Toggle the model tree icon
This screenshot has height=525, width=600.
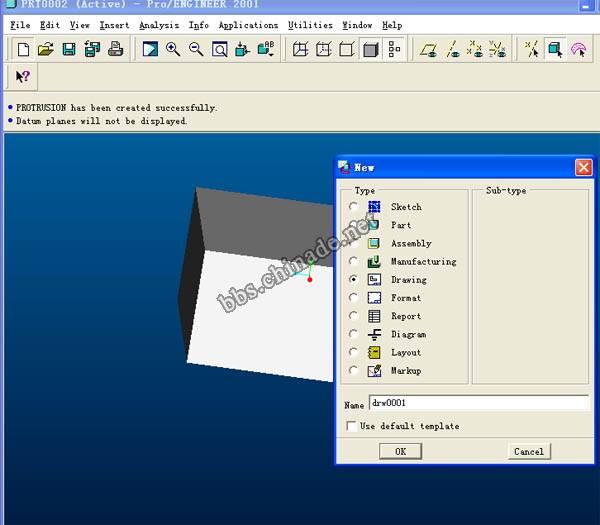point(394,49)
